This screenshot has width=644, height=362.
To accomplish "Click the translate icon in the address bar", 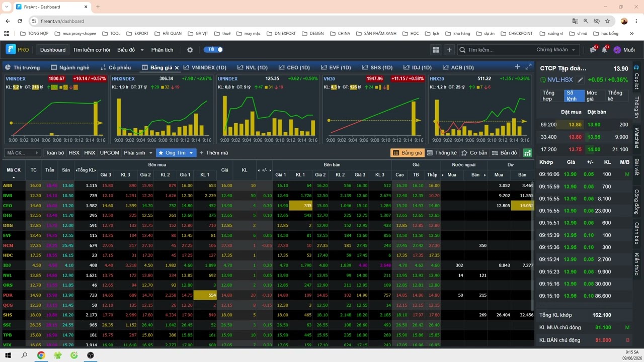I will pyautogui.click(x=575, y=21).
